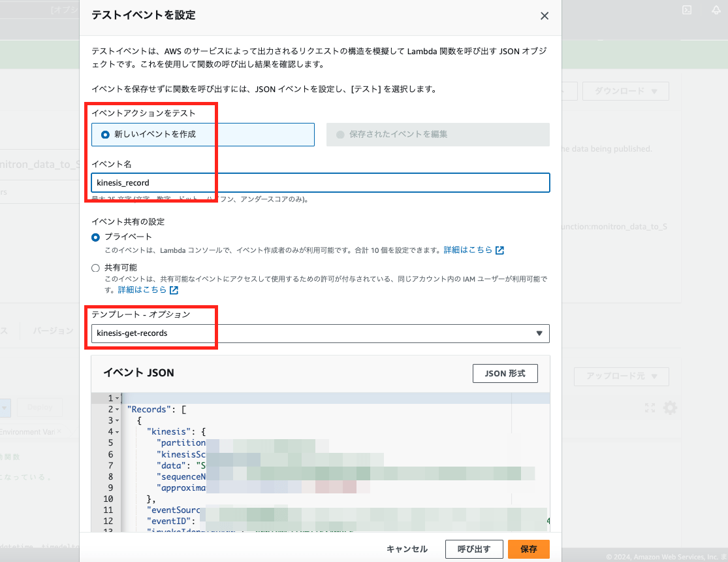Open 詳細はこちら link in the プライベート description
The image size is (728, 562).
(473, 250)
